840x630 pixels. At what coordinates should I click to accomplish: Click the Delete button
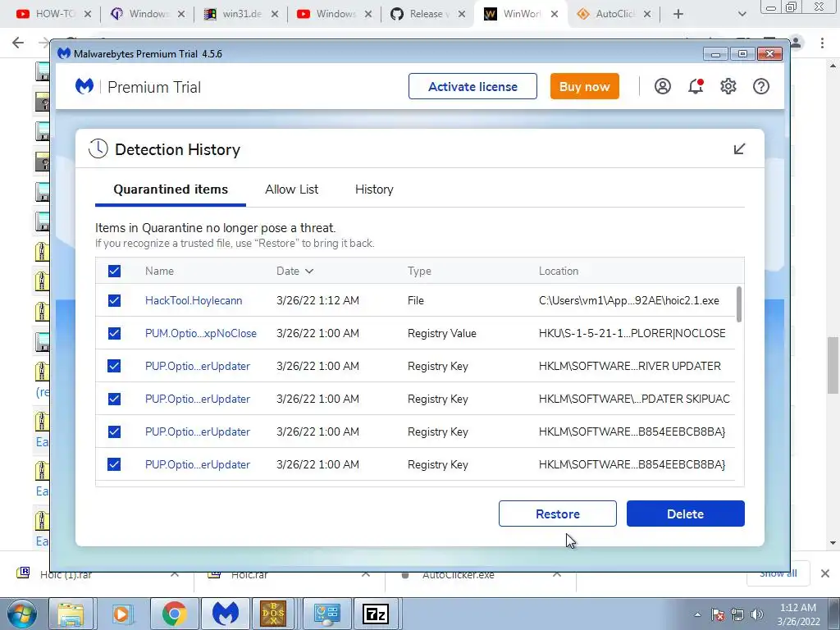pyautogui.click(x=685, y=514)
